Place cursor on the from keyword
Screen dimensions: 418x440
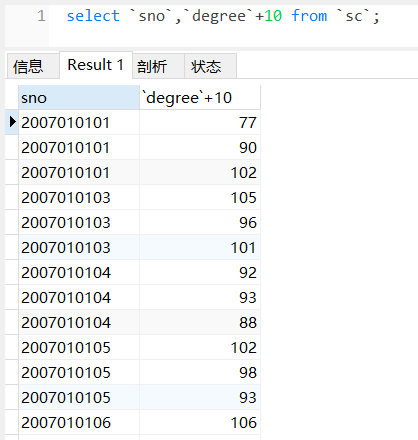coord(309,16)
